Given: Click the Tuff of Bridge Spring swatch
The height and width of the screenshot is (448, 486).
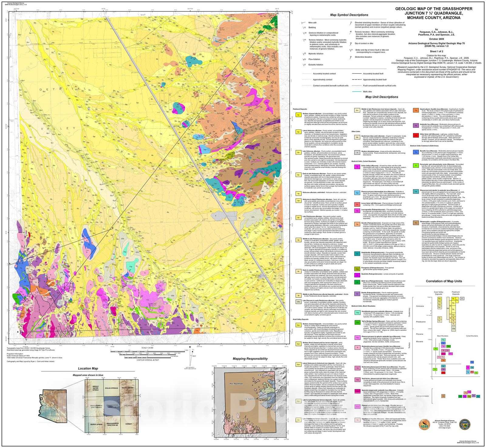Looking at the screenshot, I should pos(357,322).
